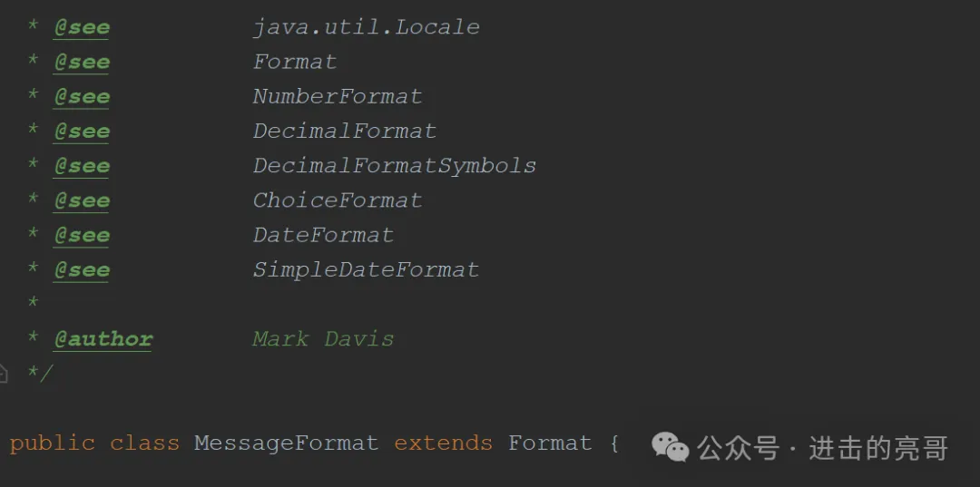Navigate to DecimalFormatSymbols reference
This screenshot has width=980, height=487.
pyautogui.click(x=395, y=166)
